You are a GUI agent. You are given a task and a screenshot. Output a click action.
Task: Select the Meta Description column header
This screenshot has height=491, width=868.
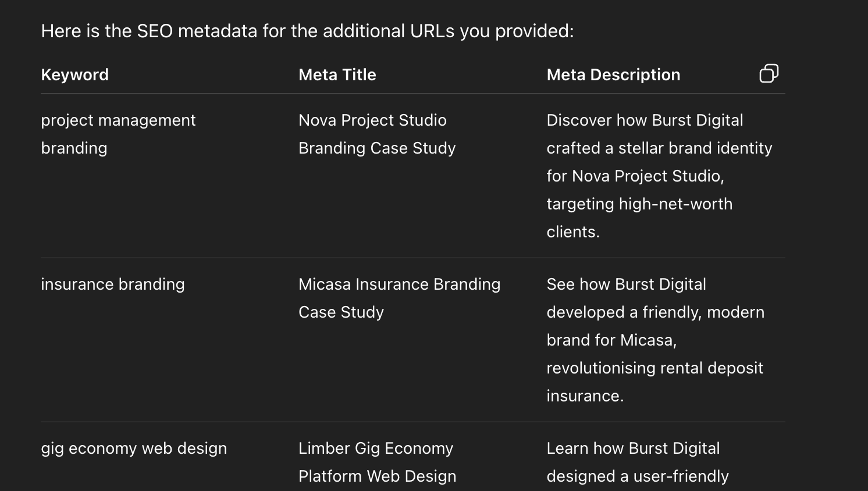point(613,74)
